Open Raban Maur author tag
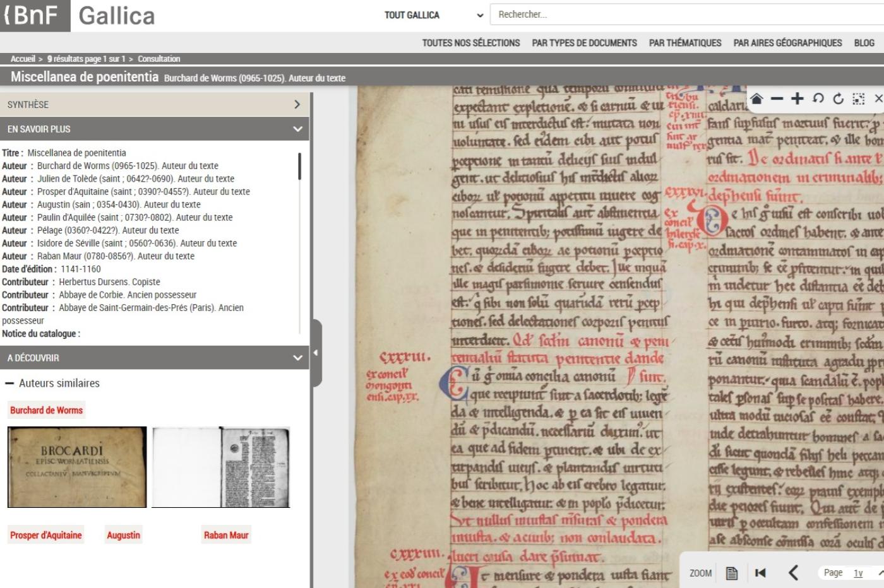 [226, 535]
